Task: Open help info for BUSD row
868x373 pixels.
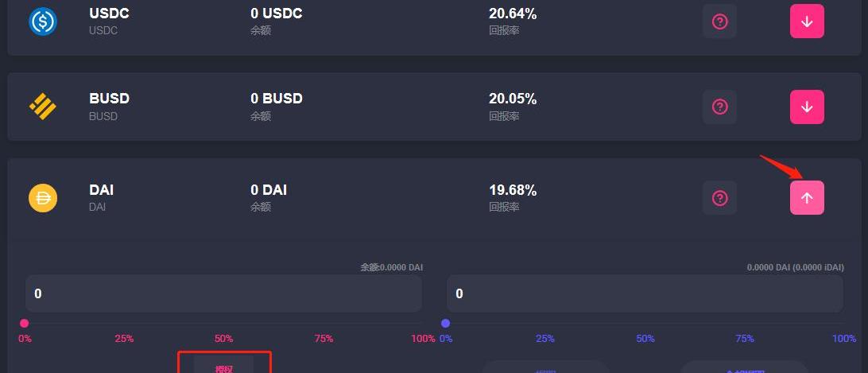Action: (719, 107)
